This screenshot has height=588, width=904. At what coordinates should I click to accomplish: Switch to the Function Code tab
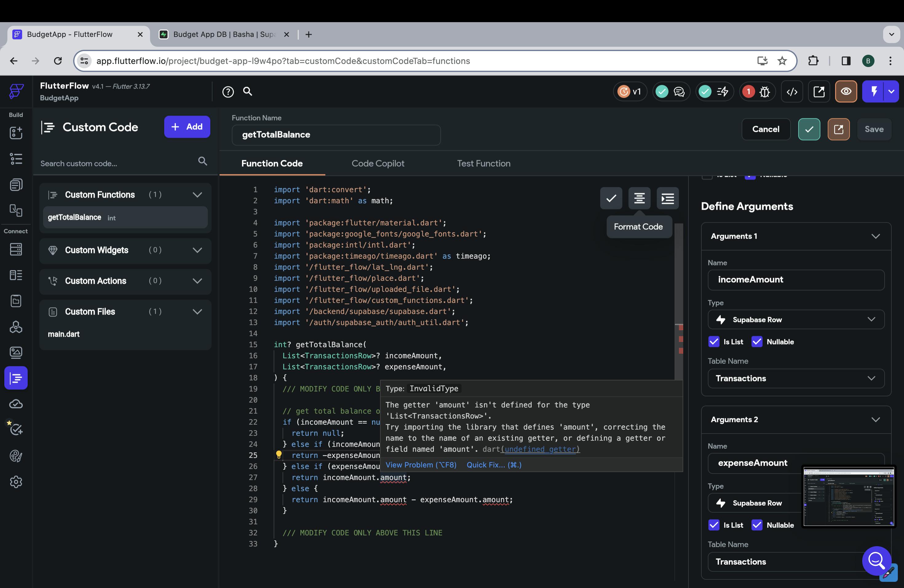click(272, 163)
